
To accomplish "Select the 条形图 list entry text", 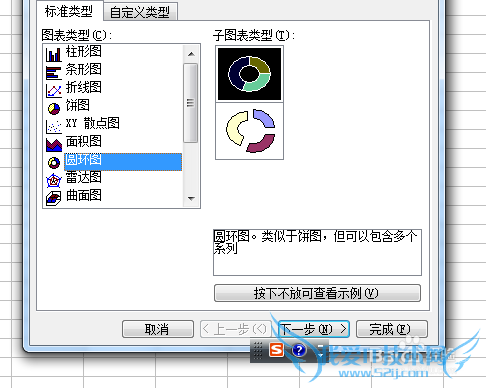I will click(x=84, y=69).
